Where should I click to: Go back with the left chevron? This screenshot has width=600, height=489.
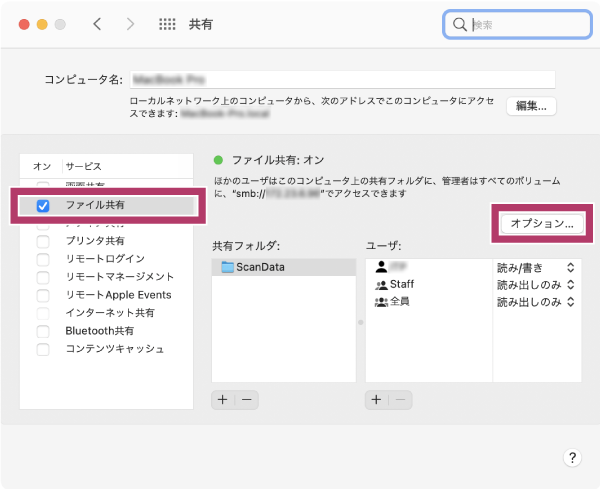click(97, 24)
